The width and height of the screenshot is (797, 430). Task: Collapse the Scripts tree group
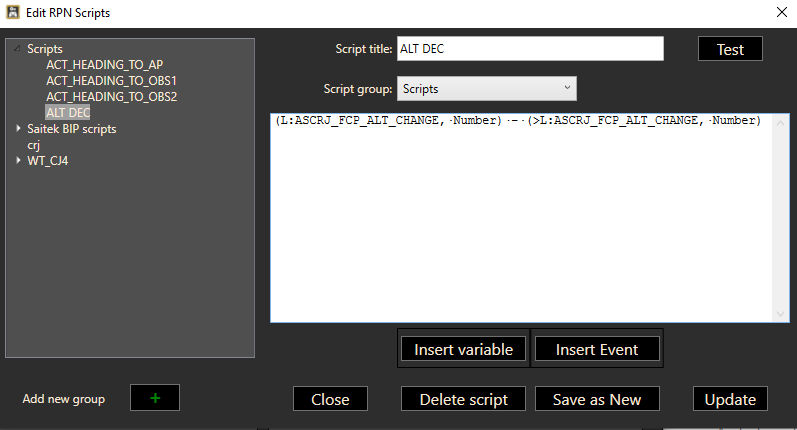pos(18,49)
